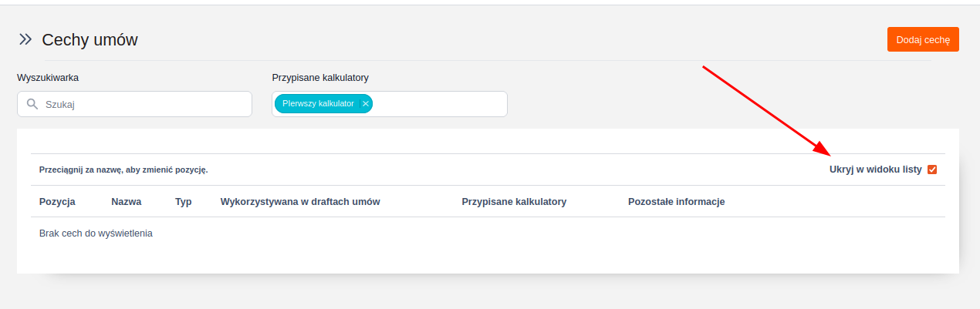Select the Pierwszy kalkulator tag
The width and height of the screenshot is (980, 309).
point(318,103)
